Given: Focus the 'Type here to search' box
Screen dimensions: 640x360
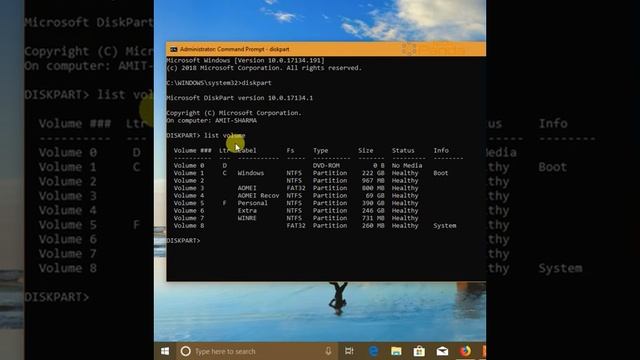Looking at the screenshot, I should 257,351.
